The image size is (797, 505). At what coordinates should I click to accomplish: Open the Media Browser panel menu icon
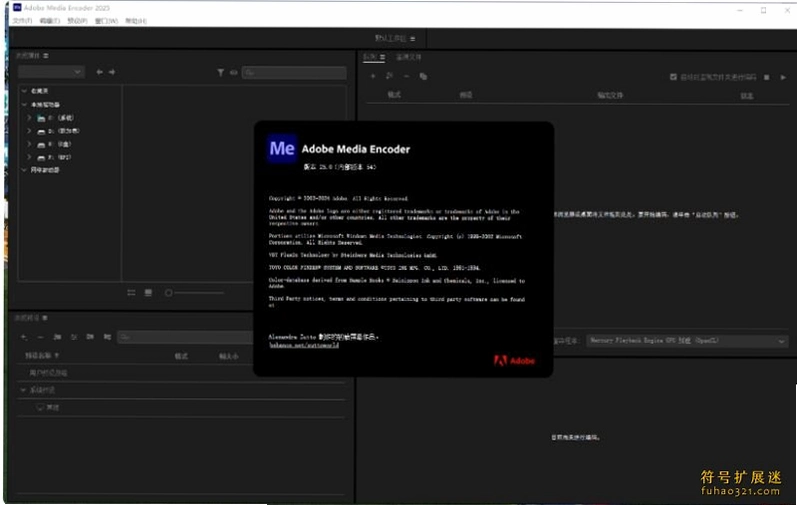46,55
